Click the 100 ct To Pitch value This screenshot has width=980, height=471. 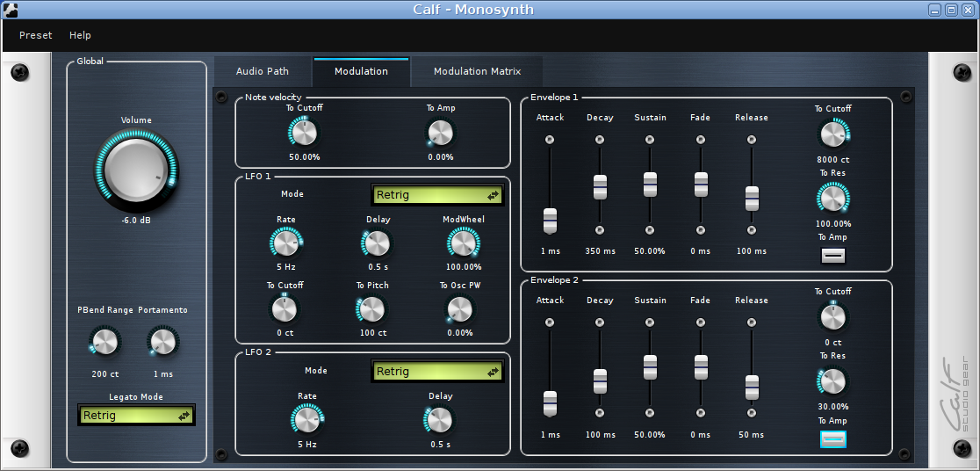point(372,333)
